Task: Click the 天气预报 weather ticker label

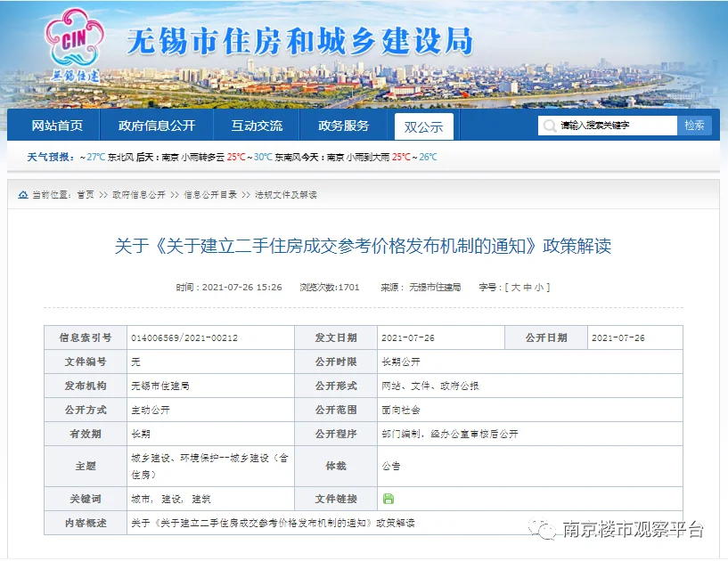Action: (49, 157)
